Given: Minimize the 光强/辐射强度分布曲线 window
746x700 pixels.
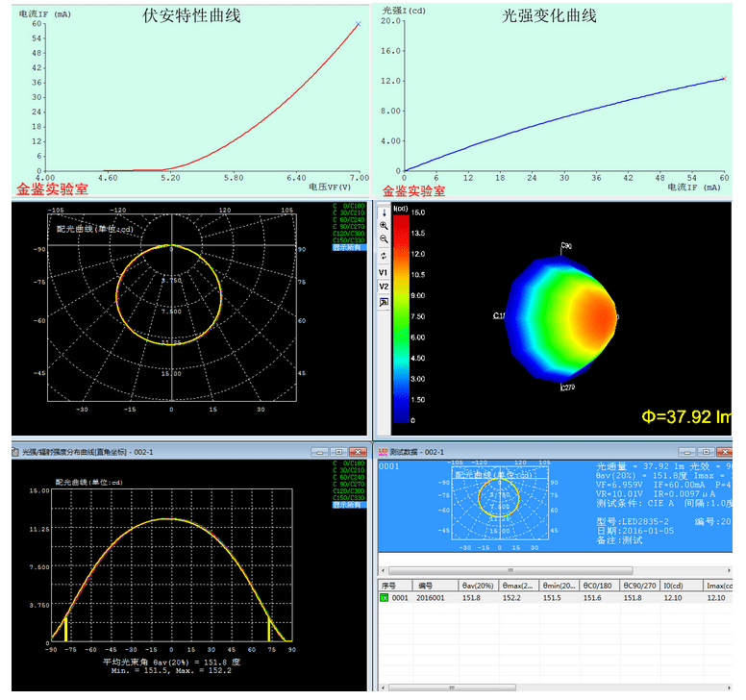Looking at the screenshot, I should [x=320, y=452].
